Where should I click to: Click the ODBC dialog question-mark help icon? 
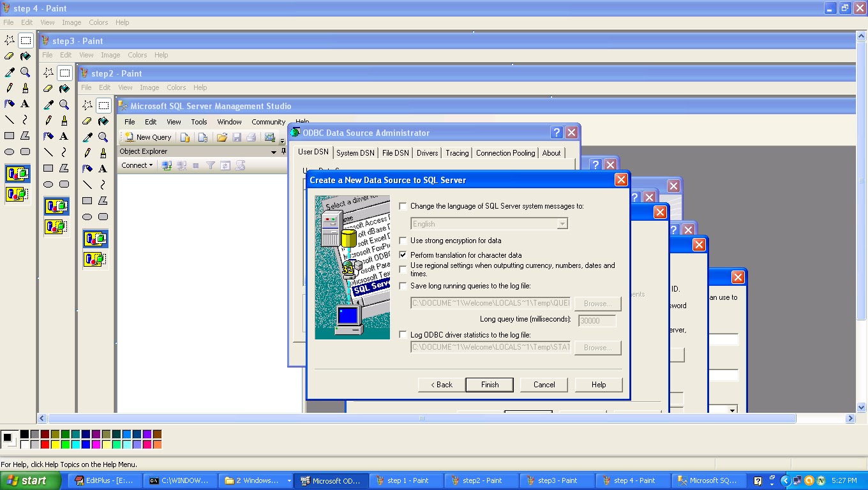click(x=557, y=133)
